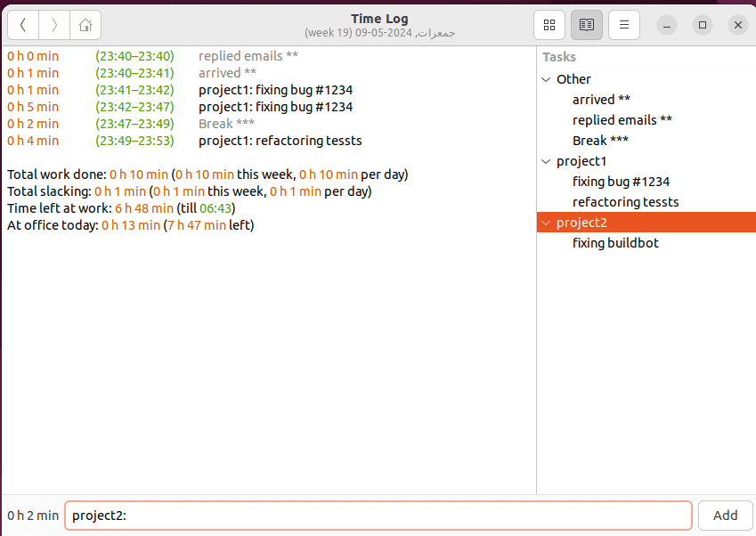Click inside the project2: entry field
The image size is (756, 536).
tap(378, 515)
